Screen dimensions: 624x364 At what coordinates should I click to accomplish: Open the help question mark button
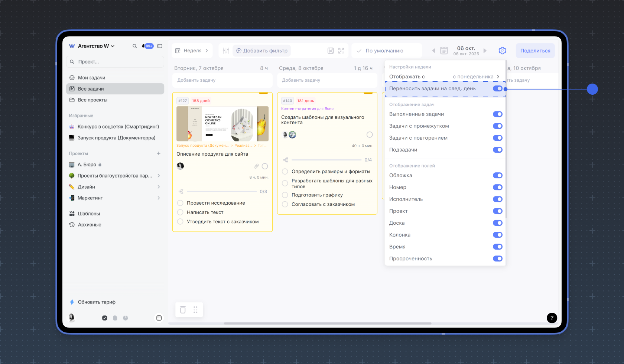point(552,318)
